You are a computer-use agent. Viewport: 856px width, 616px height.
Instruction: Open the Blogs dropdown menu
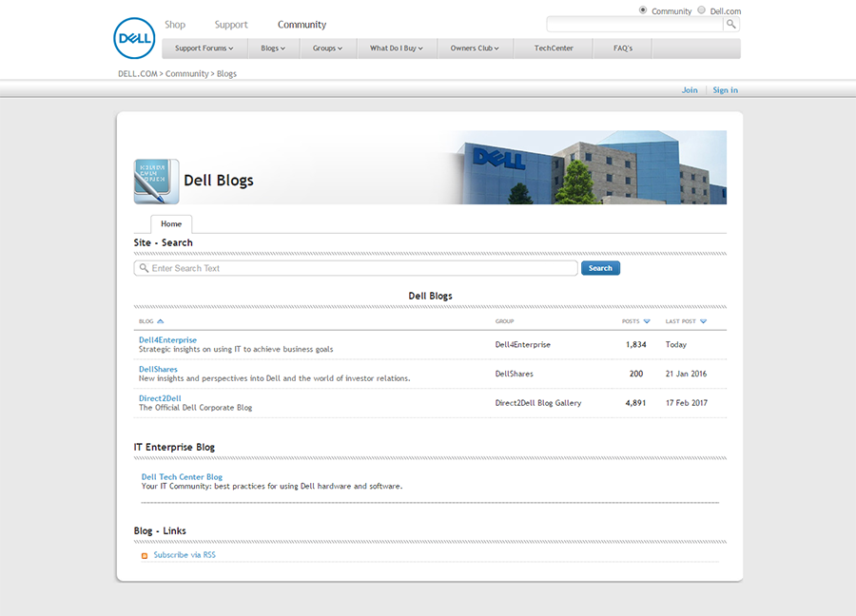[x=273, y=48]
